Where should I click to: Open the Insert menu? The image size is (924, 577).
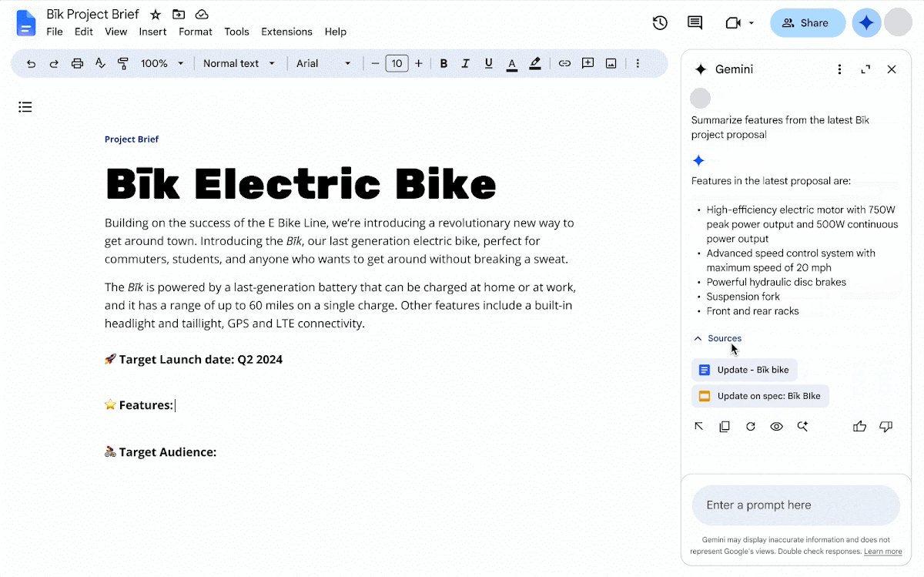[152, 32]
